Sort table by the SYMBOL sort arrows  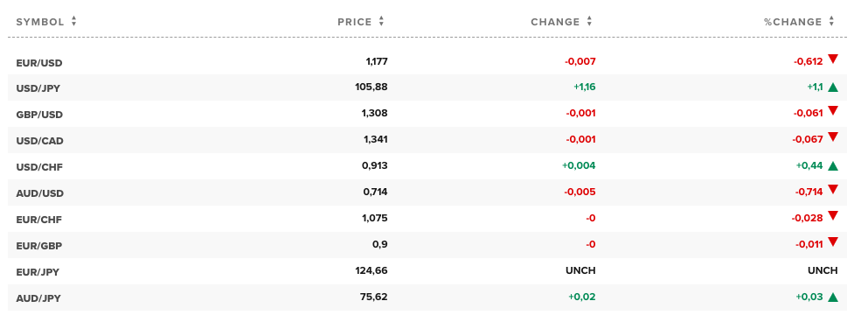(73, 22)
